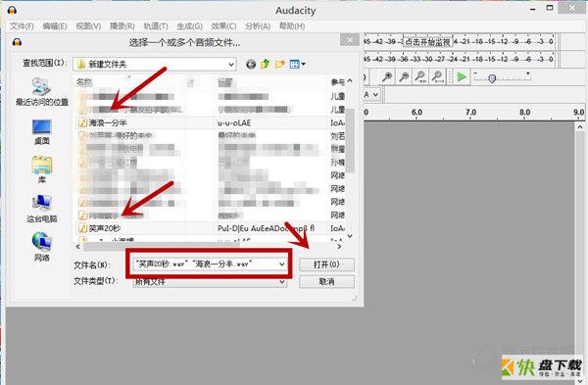Click the recording meter 点击开始监视 area
This screenshot has height=385, width=588.
(x=427, y=42)
